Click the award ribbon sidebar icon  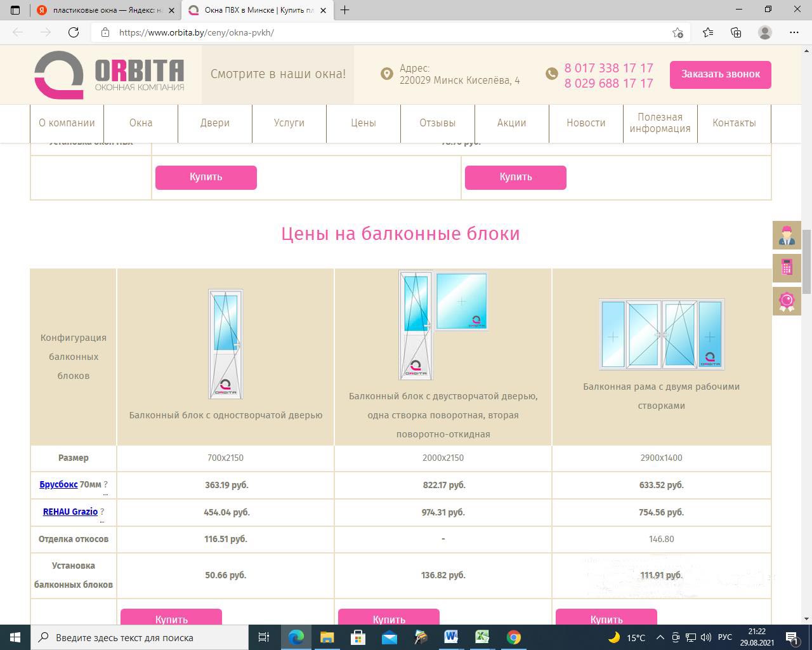click(787, 300)
